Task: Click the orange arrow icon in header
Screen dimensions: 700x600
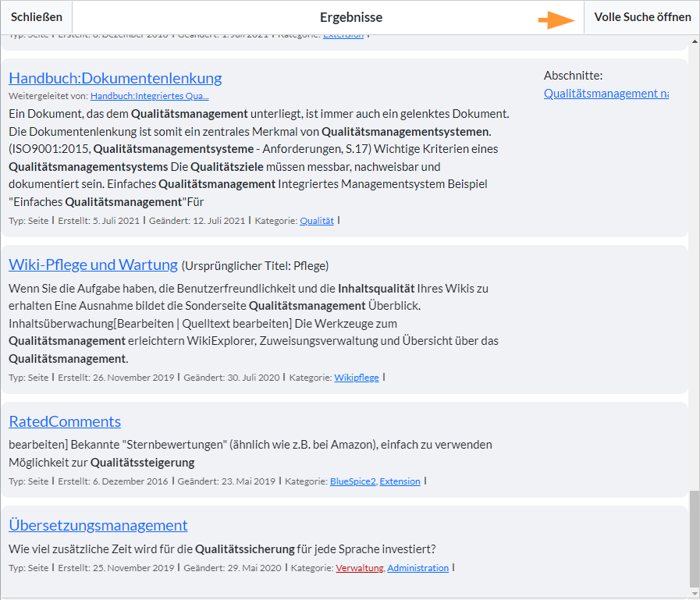Action: (556, 20)
